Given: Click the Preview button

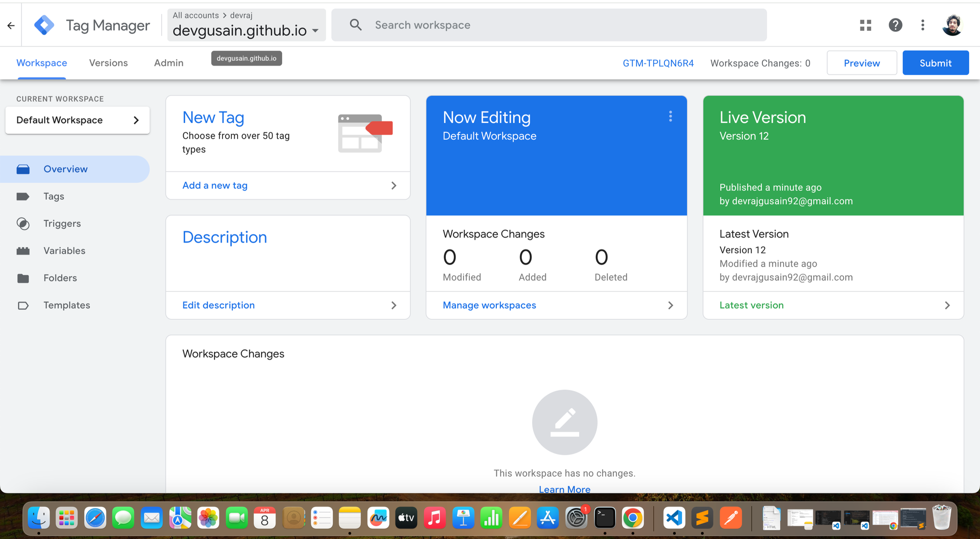Looking at the screenshot, I should [861, 63].
